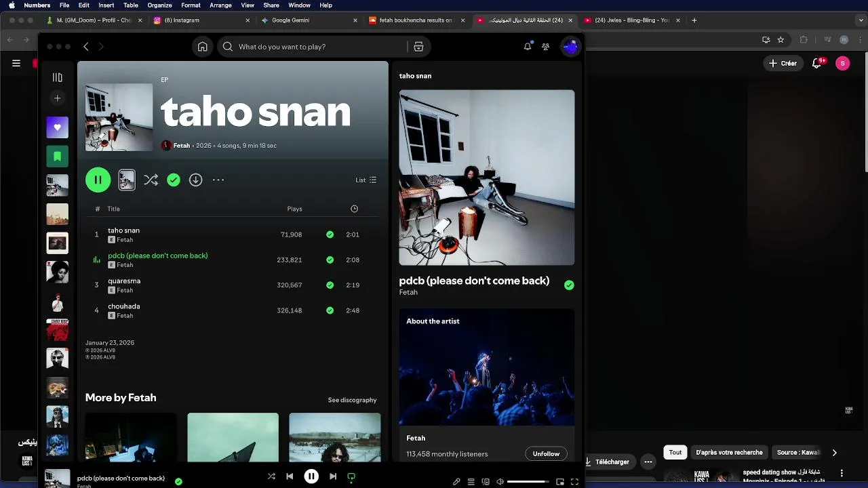Change view via List dropdown
This screenshot has height=488, width=868.
coord(366,180)
